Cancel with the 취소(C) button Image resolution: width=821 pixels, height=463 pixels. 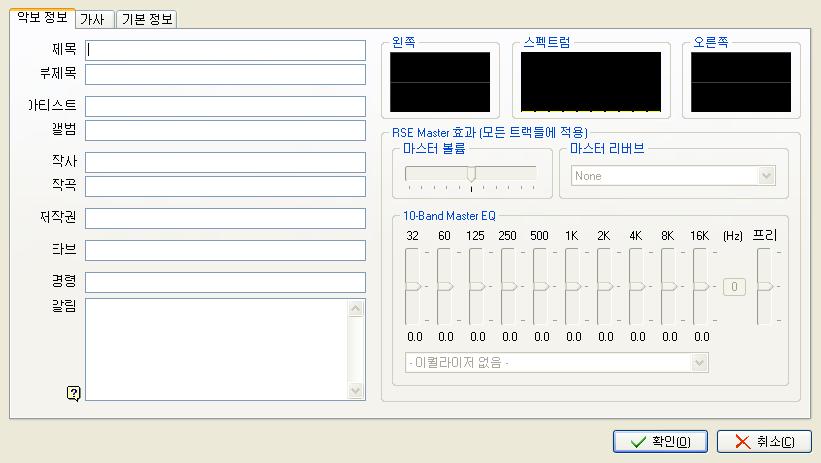point(764,442)
